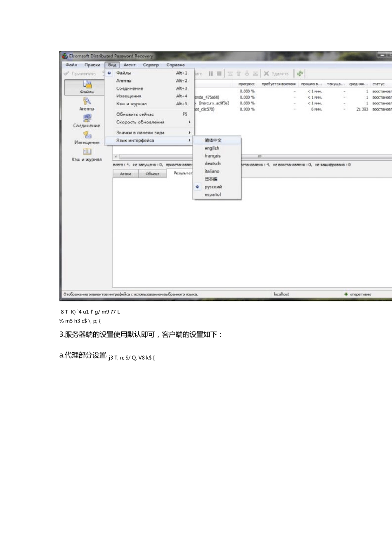Click the green refresh toolbar icon

pyautogui.click(x=300, y=74)
